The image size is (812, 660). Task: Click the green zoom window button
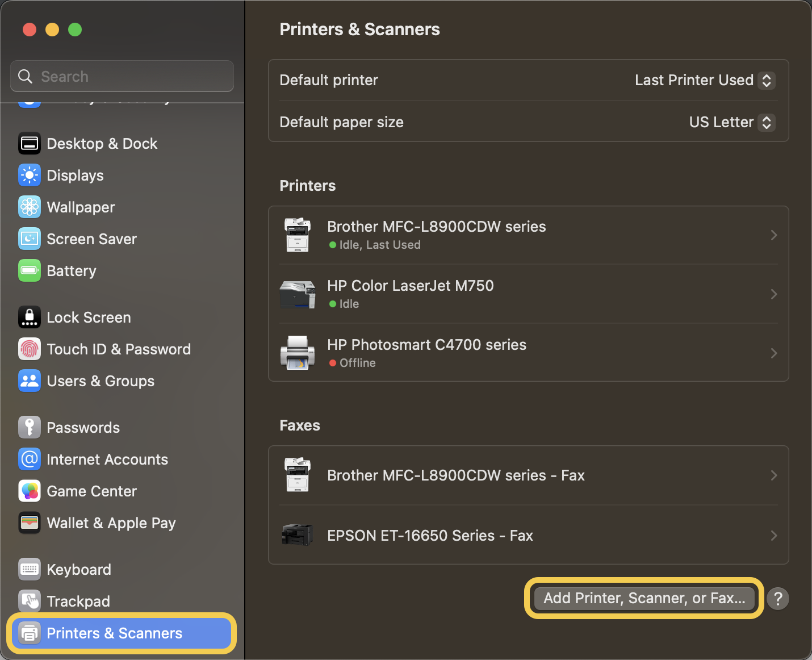coord(75,30)
